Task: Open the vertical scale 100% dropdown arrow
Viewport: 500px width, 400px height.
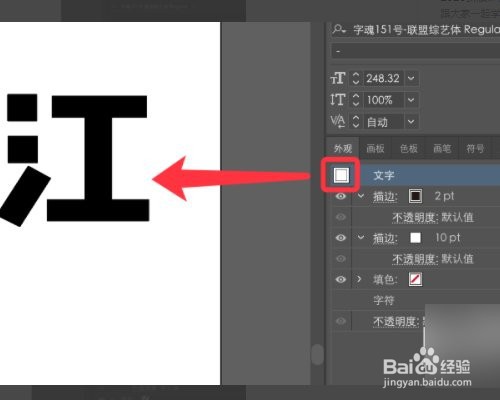Action: [x=411, y=100]
